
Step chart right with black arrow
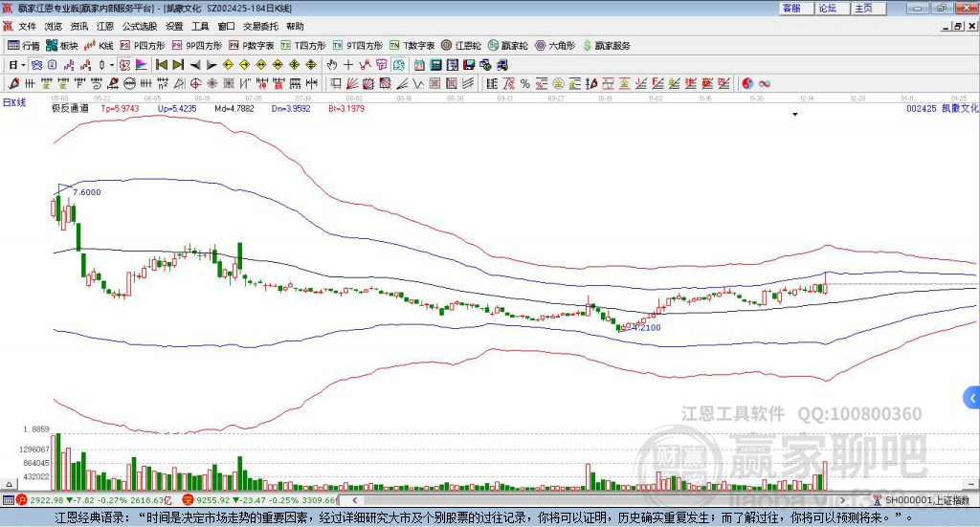click(x=212, y=65)
